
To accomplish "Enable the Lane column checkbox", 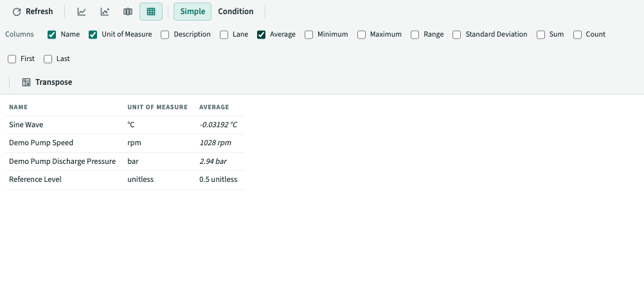I will tap(224, 35).
